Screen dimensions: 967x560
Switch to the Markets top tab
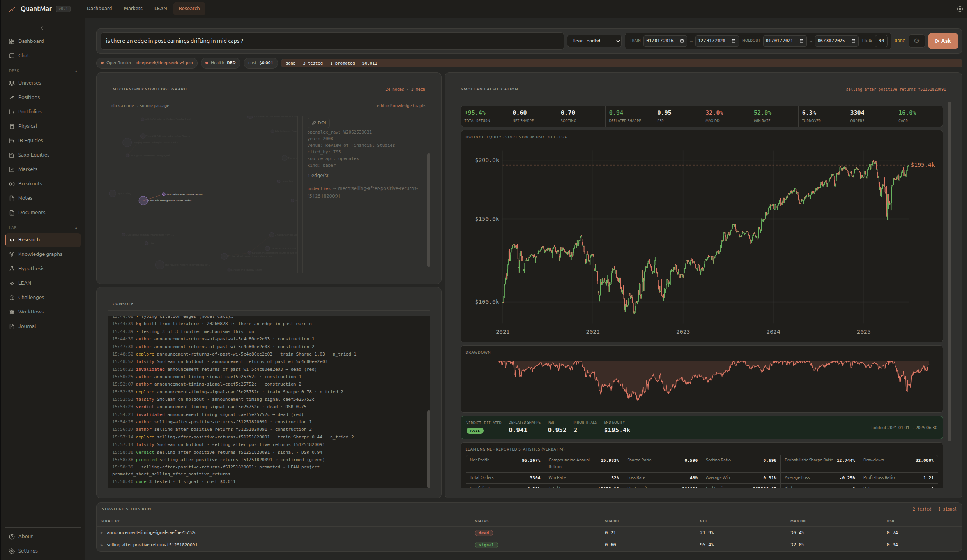click(x=133, y=9)
